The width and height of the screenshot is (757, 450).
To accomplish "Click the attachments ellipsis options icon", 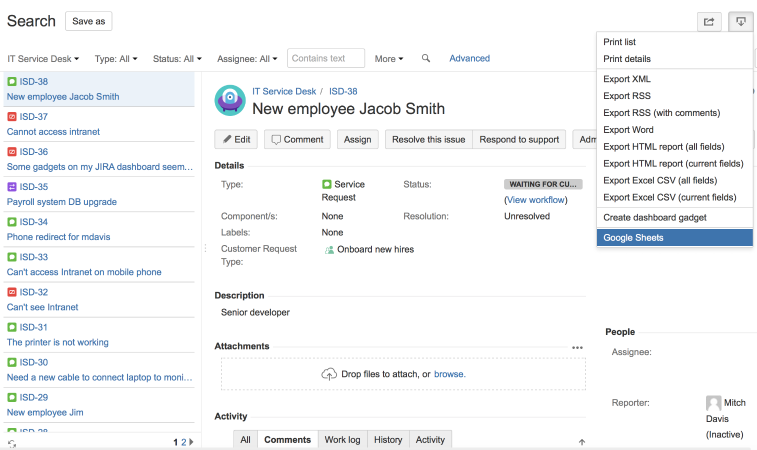I will point(577,347).
